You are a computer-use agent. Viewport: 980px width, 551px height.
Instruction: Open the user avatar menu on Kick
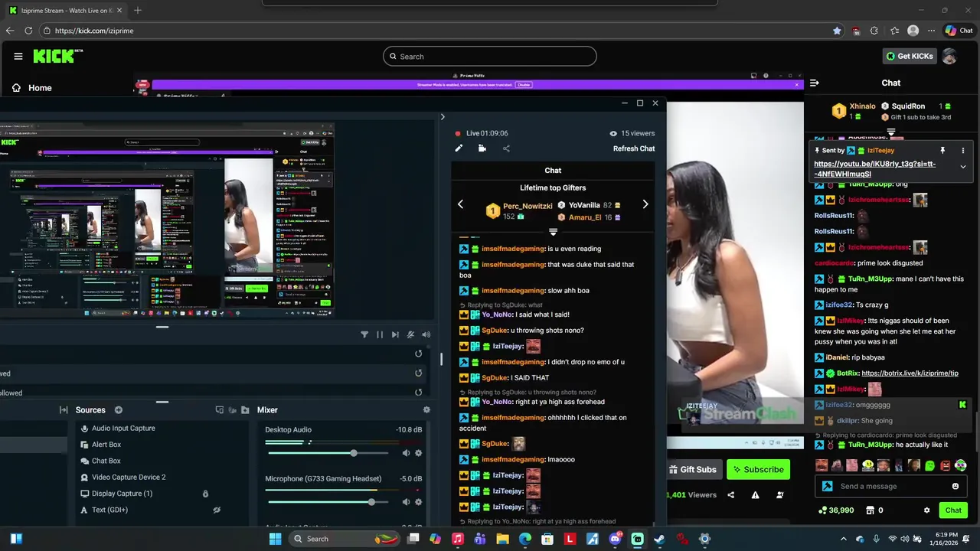949,56
